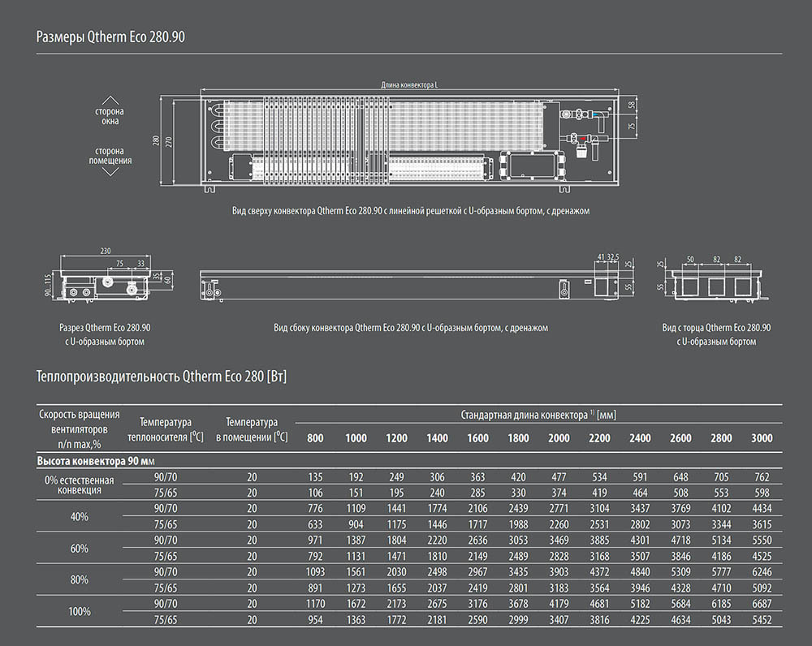Screen dimensions: 812x646
Task: Click the value 1093 in the table
Action: 315,572
